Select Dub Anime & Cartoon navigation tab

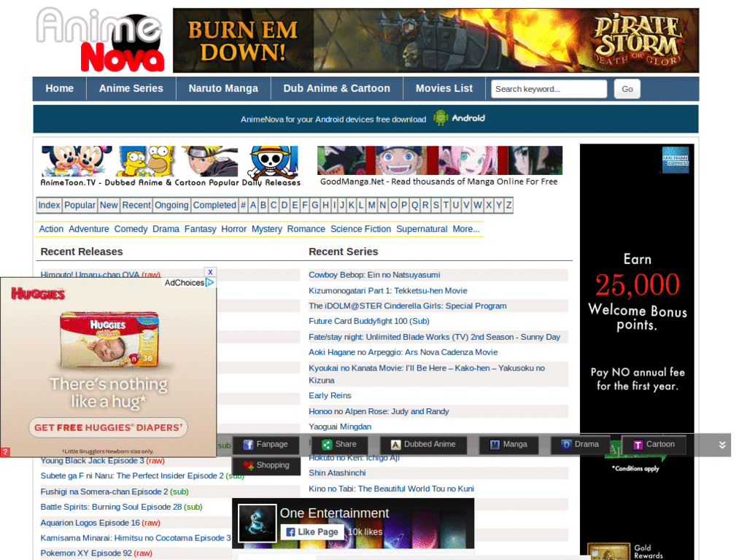click(336, 88)
